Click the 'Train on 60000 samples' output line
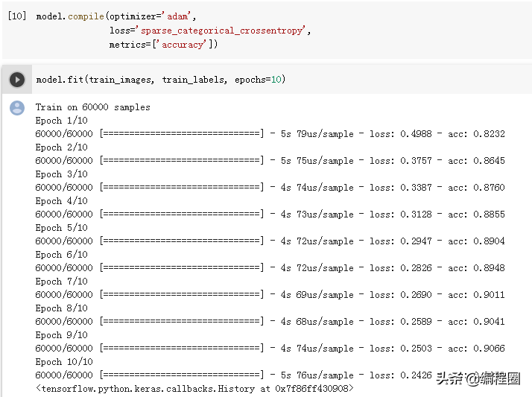532x397 pixels. [x=92, y=107]
